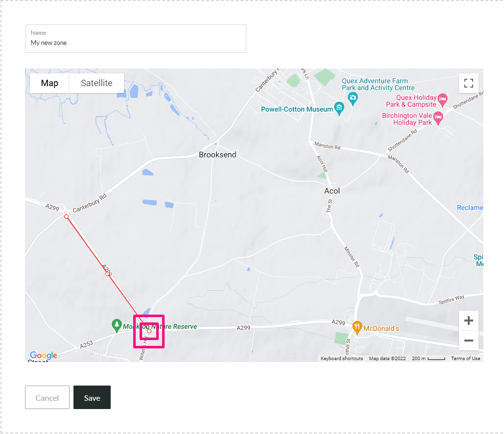Click the Minster Rd road label
The image size is (504, 434).
[352, 257]
